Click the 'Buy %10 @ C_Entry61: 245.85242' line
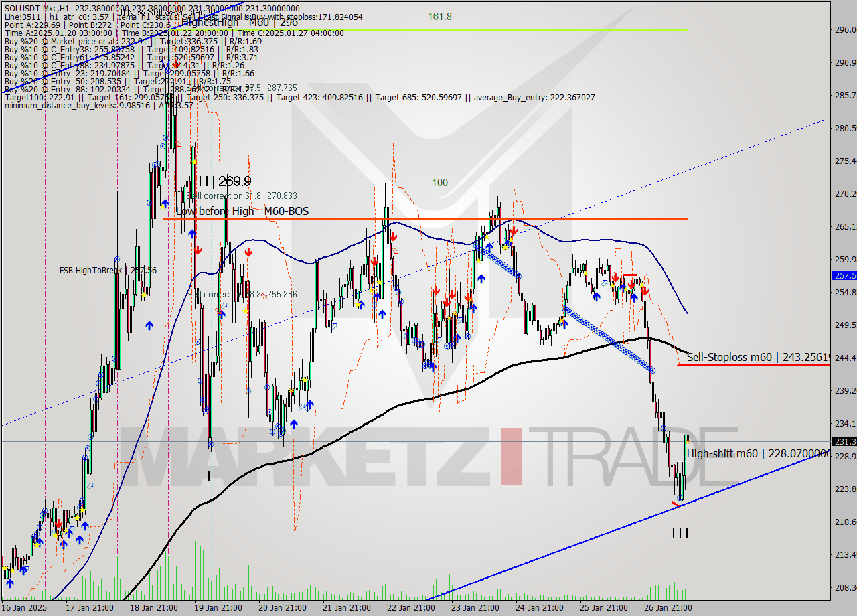This screenshot has height=616, width=857. point(131,57)
